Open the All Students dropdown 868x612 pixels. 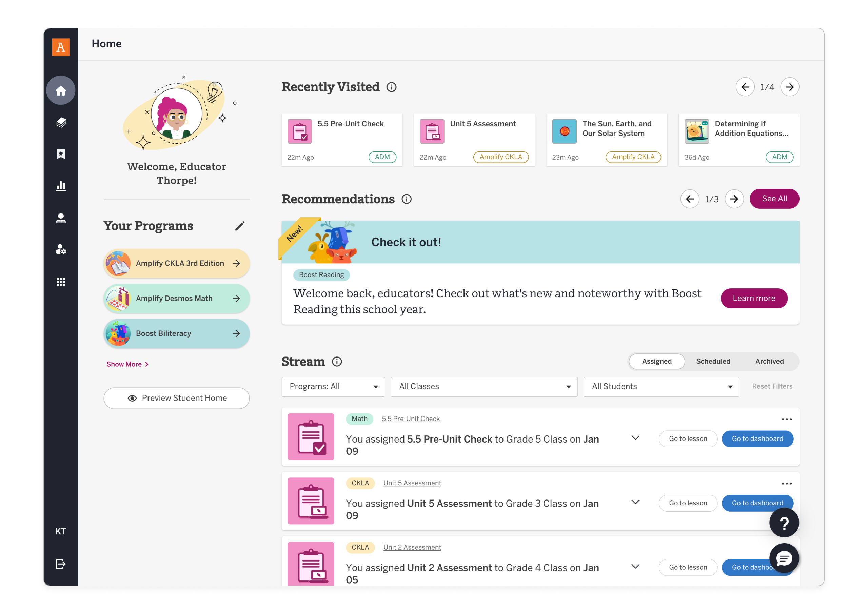coord(661,386)
